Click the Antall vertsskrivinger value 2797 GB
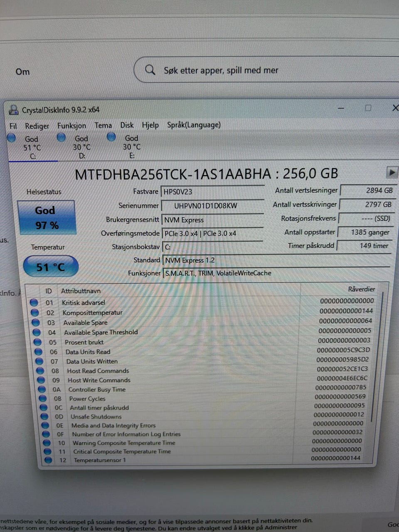This screenshot has width=399, height=532. (367, 204)
